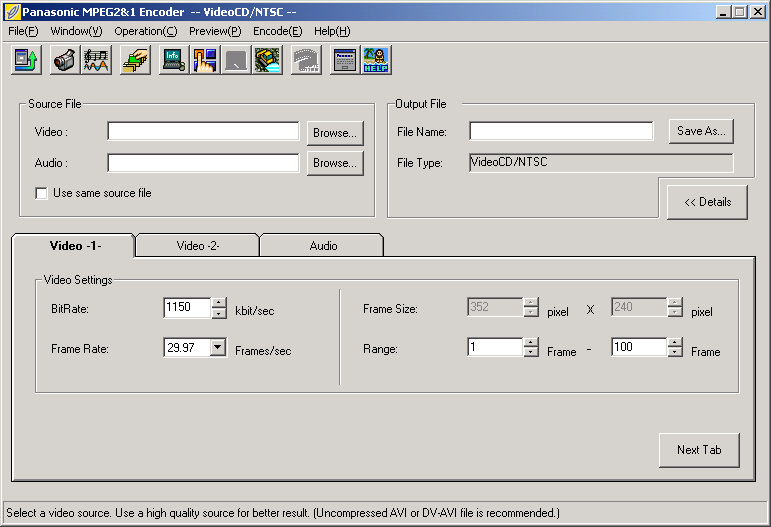This screenshot has width=771, height=527.
Task: Open the Encode menu
Action: pyautogui.click(x=277, y=31)
